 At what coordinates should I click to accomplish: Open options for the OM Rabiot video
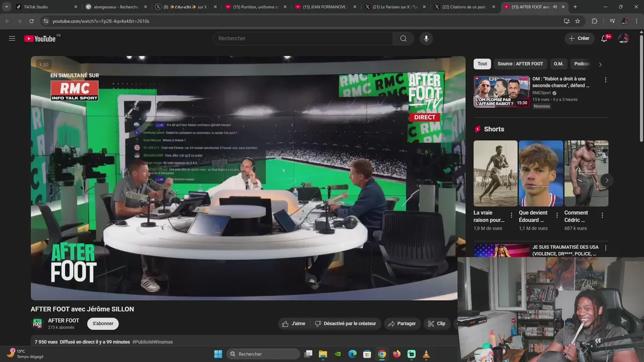(605, 80)
